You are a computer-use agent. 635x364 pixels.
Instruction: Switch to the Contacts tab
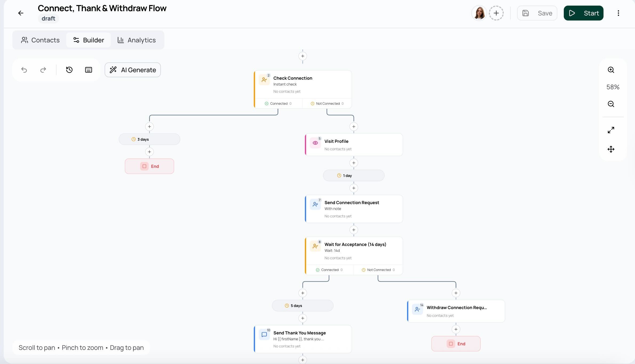pos(40,40)
